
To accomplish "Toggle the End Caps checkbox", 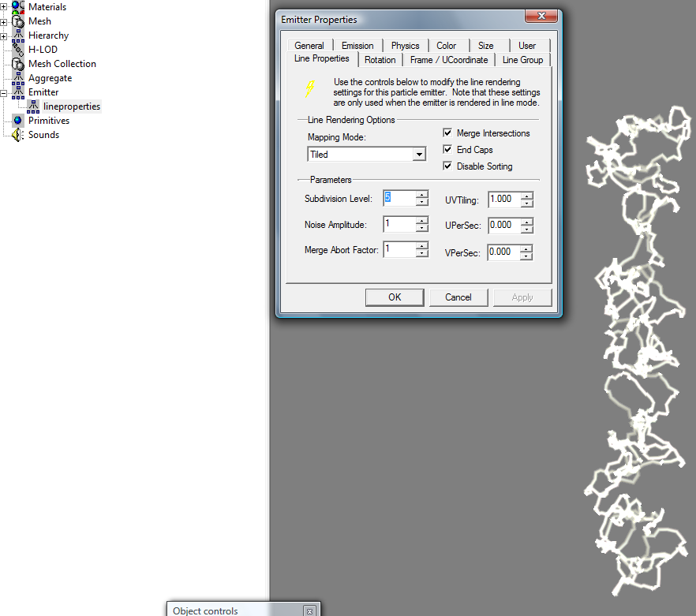I will tap(447, 150).
